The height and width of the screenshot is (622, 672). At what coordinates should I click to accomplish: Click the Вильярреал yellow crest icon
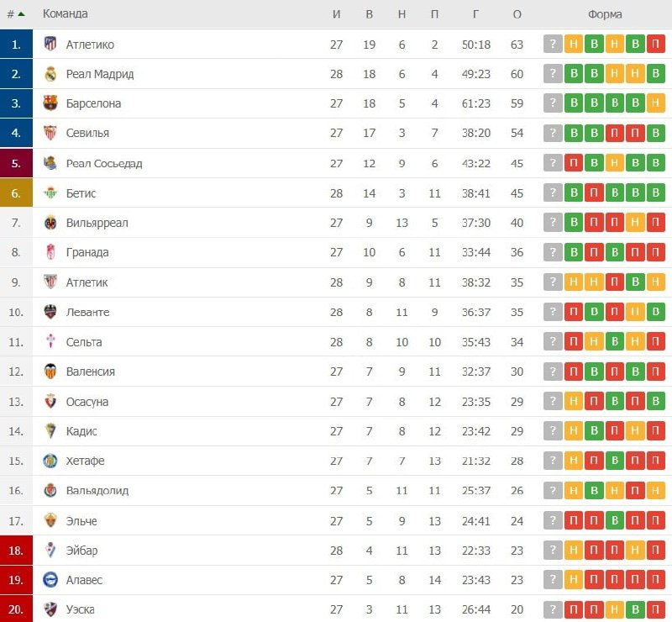[50, 223]
